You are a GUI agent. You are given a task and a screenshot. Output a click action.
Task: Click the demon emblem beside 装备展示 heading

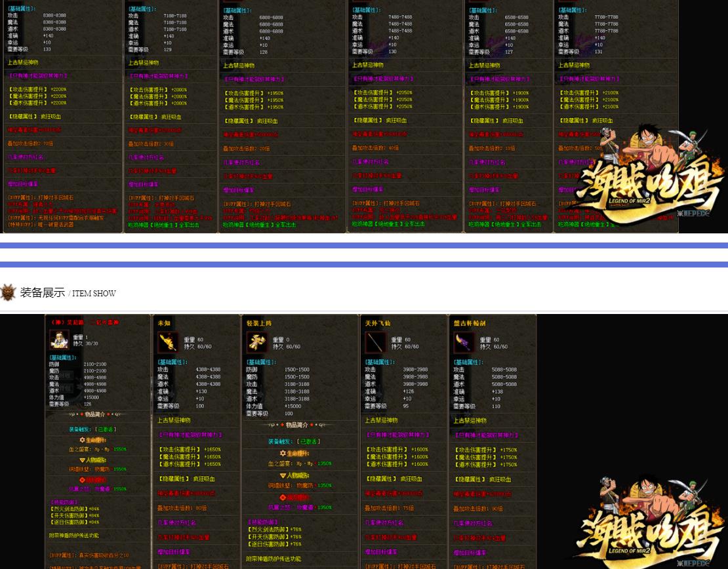[9, 292]
